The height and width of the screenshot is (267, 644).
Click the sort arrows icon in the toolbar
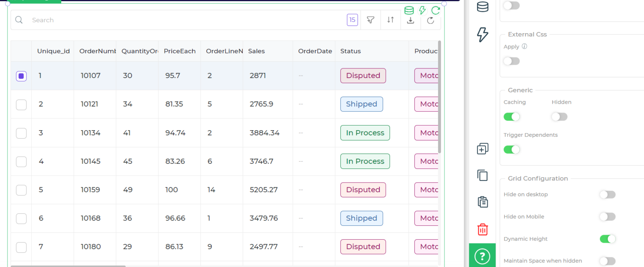[x=390, y=20]
